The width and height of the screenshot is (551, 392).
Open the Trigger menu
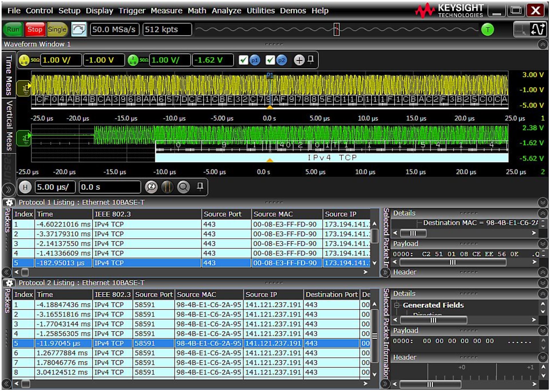pyautogui.click(x=132, y=11)
